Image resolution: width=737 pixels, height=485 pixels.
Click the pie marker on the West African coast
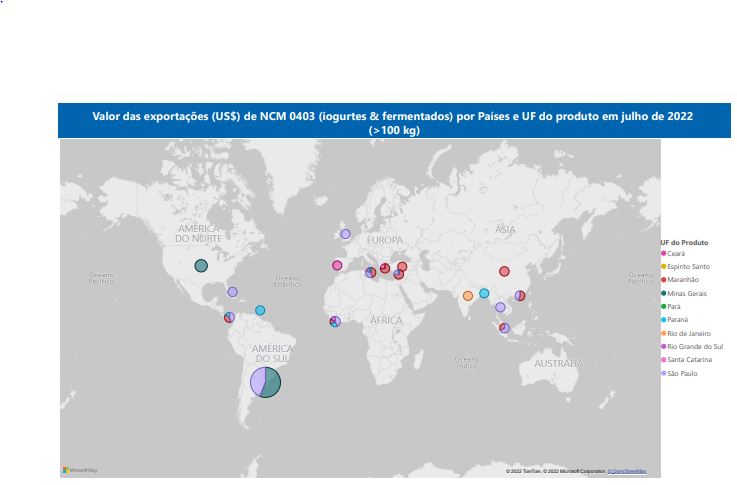point(335,321)
